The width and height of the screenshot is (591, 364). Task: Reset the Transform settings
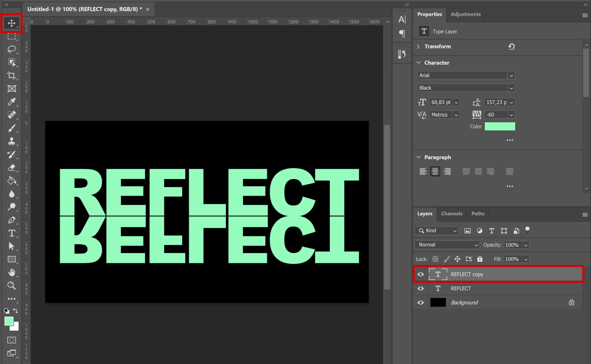[511, 46]
